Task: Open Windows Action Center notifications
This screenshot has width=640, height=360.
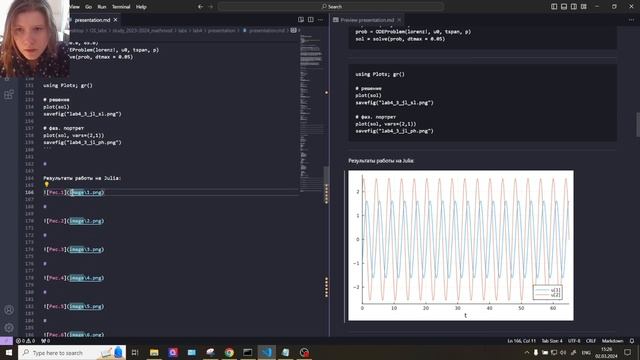Action: (x=628, y=352)
